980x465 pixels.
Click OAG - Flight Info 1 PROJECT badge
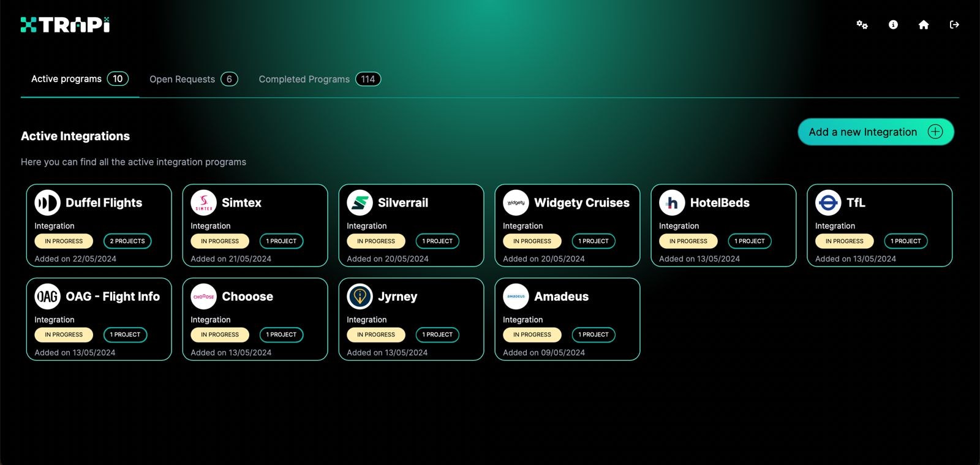125,335
